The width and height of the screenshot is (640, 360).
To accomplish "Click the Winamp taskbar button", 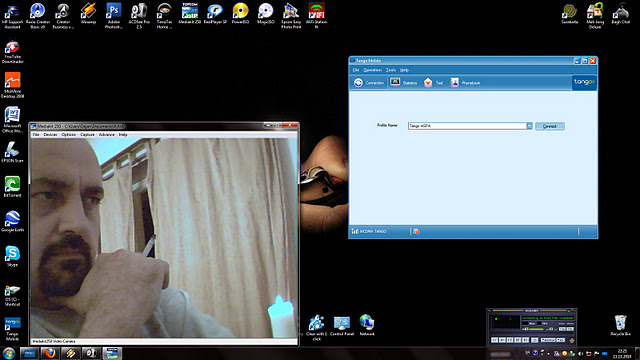I will pos(71,353).
